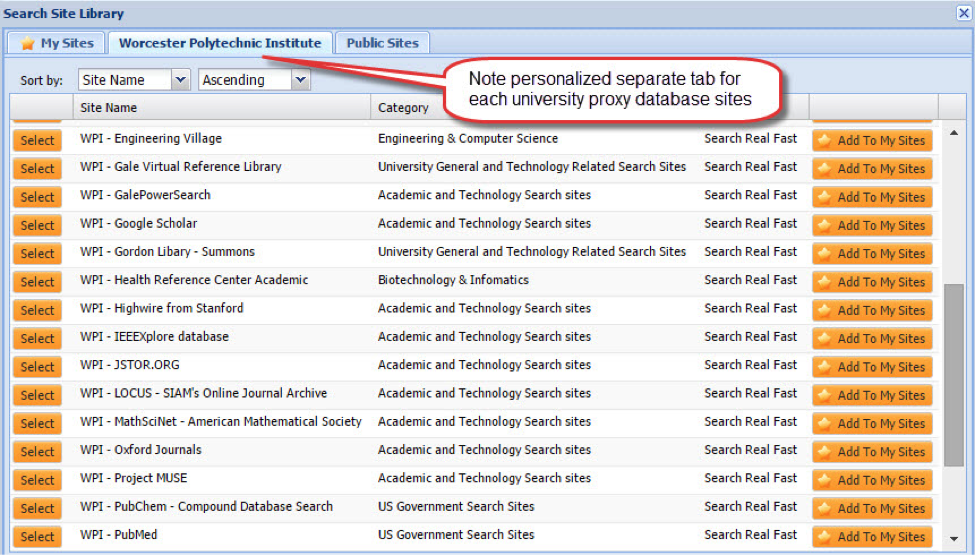The image size is (975, 555).
Task: Add Highwire from Stanford to My Sites
Action: [872, 310]
